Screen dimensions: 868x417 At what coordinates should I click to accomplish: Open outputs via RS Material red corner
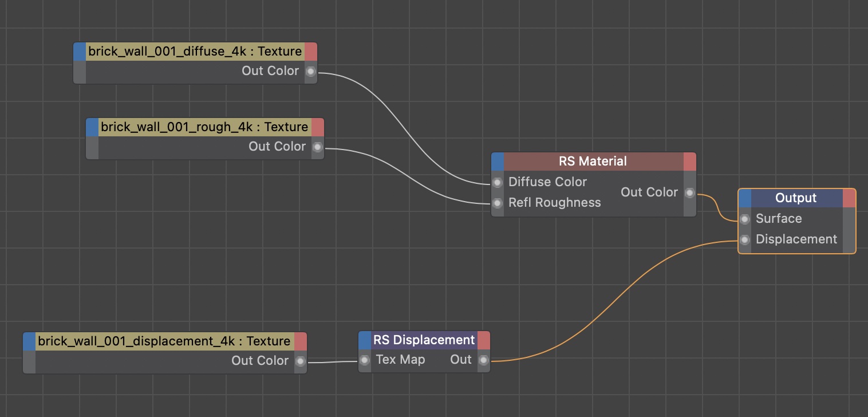point(689,162)
